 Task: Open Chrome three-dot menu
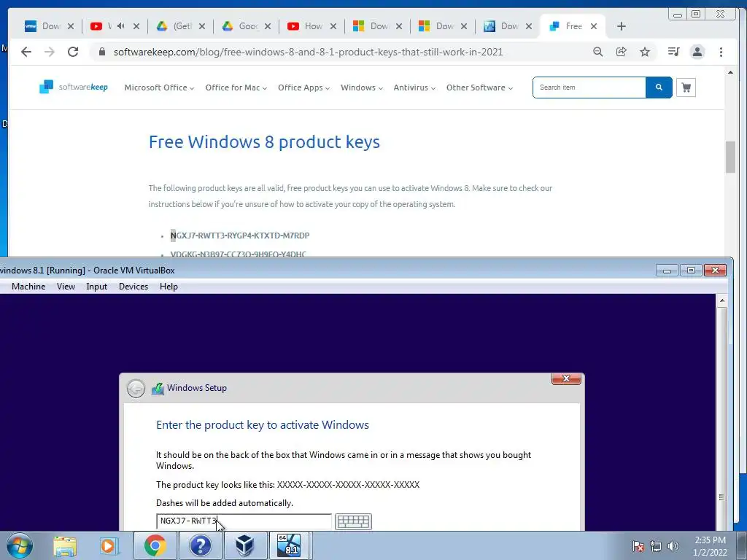pos(721,52)
